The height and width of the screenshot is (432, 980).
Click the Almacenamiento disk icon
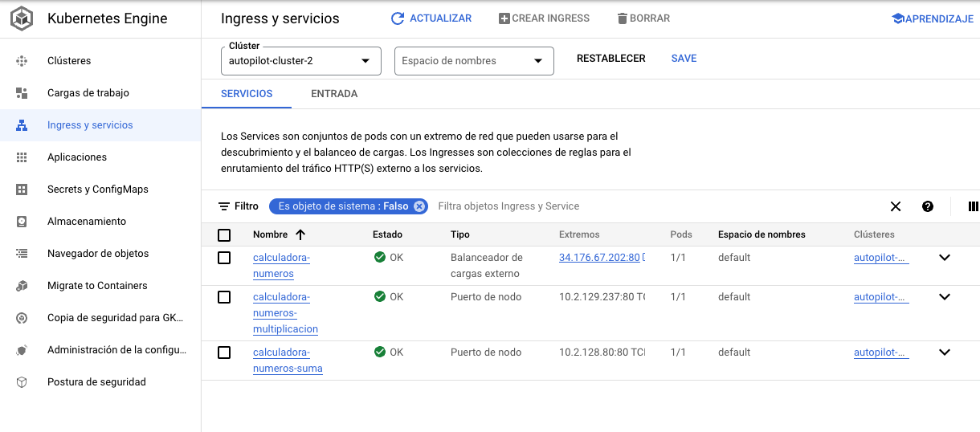click(22, 222)
